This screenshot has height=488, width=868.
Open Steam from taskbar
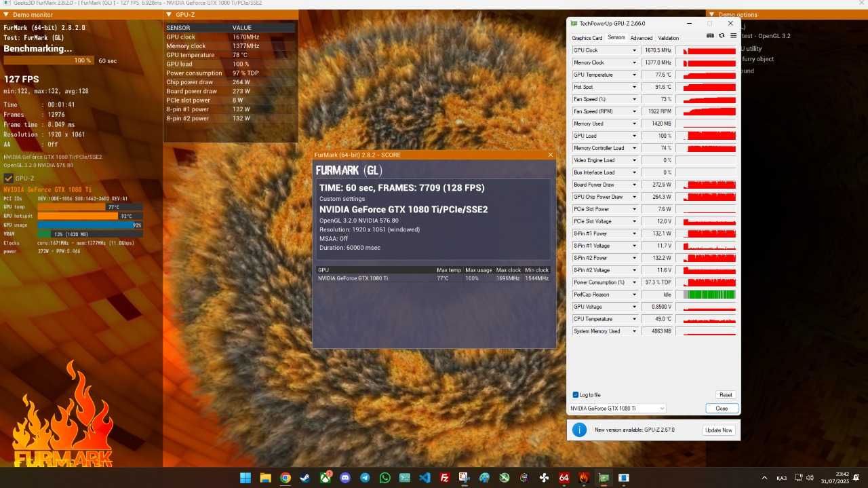point(305,478)
